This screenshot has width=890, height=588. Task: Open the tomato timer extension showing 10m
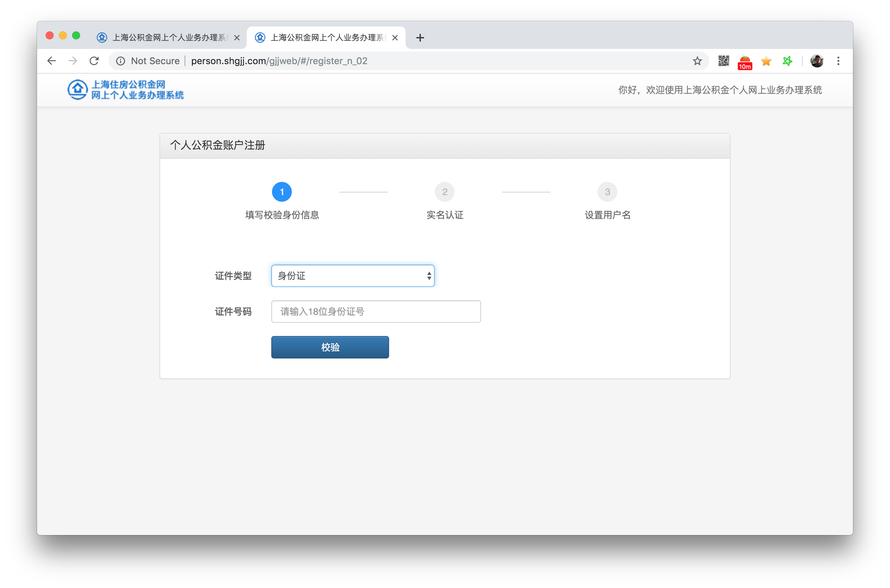744,62
